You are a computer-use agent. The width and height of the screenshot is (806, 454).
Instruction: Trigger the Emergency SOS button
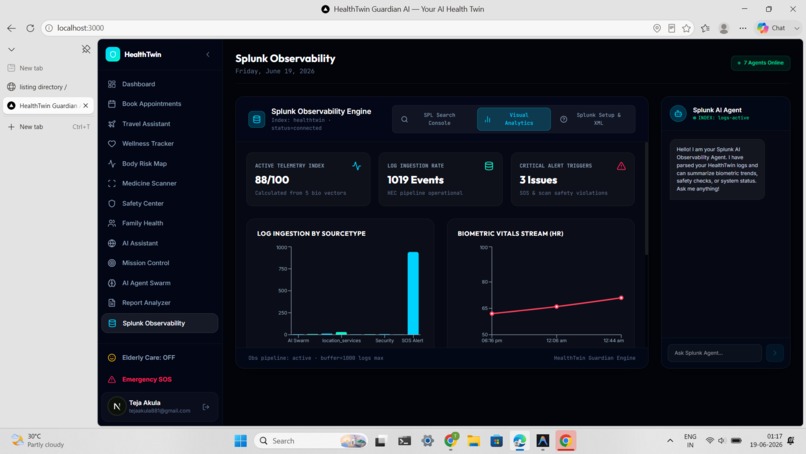click(159, 379)
